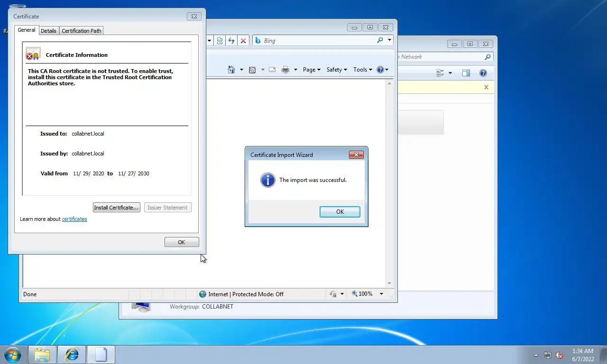Click the IE search magnifier icon
This screenshot has height=364, width=607.
[380, 40]
